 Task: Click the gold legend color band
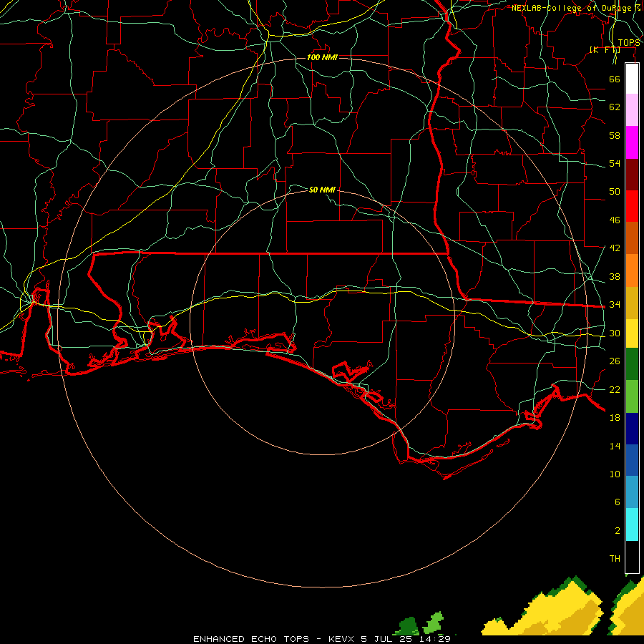632,303
